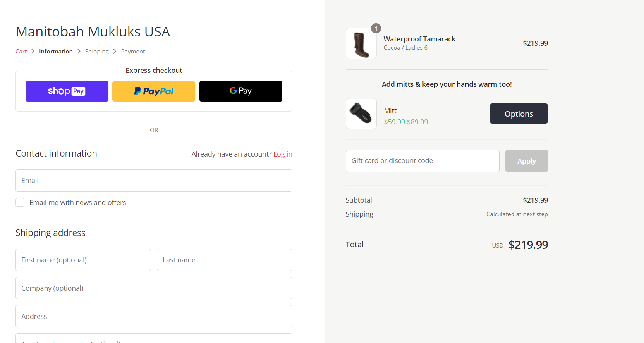Focus the Email input field
Image resolution: width=644 pixels, height=343 pixels.
154,181
